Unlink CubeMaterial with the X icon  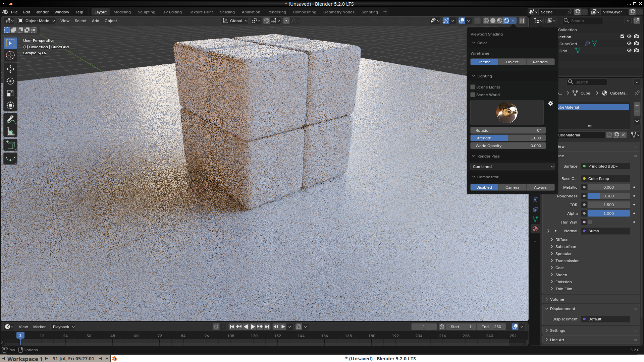624,135
